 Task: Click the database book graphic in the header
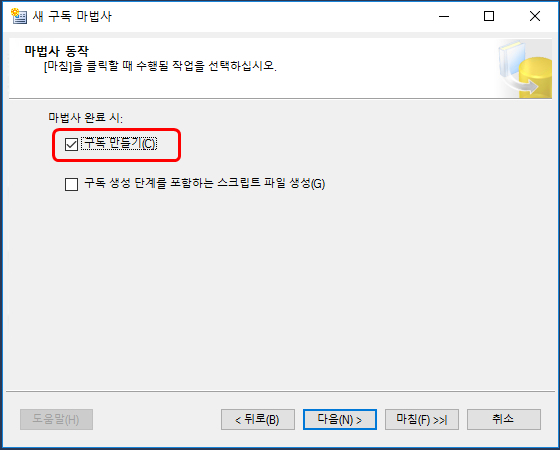525,69
